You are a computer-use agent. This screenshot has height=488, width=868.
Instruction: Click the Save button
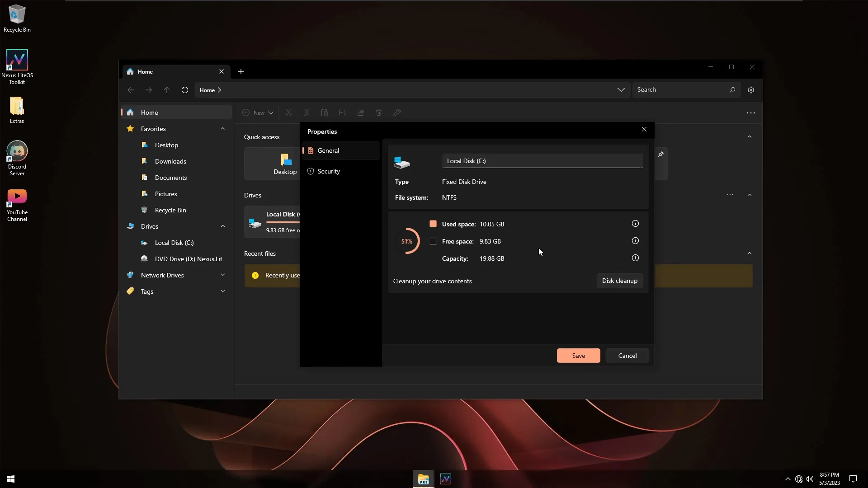pos(579,356)
